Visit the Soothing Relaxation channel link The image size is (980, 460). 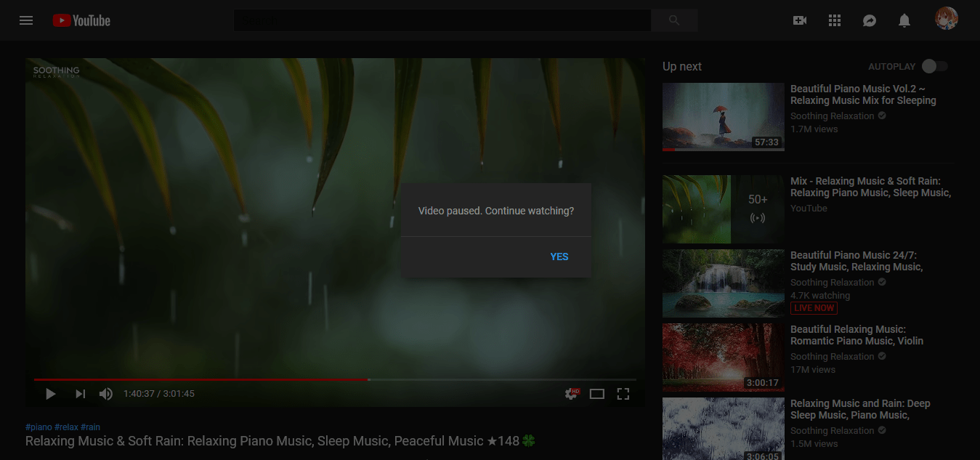pyautogui.click(x=831, y=116)
